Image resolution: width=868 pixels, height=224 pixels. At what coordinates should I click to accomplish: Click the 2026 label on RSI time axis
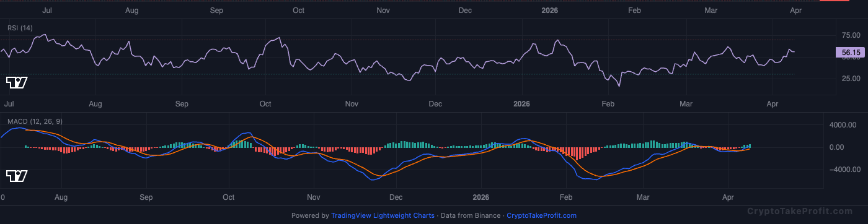[522, 104]
